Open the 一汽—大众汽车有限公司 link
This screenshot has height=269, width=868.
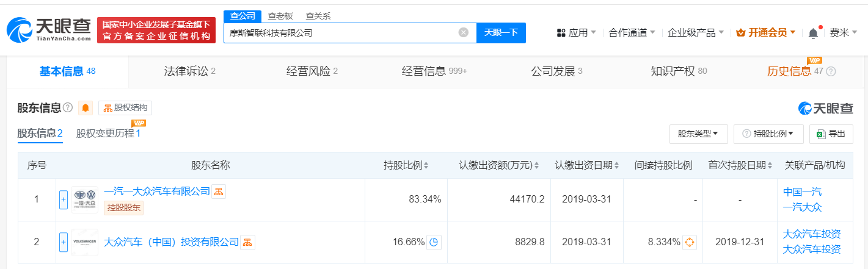157,192
